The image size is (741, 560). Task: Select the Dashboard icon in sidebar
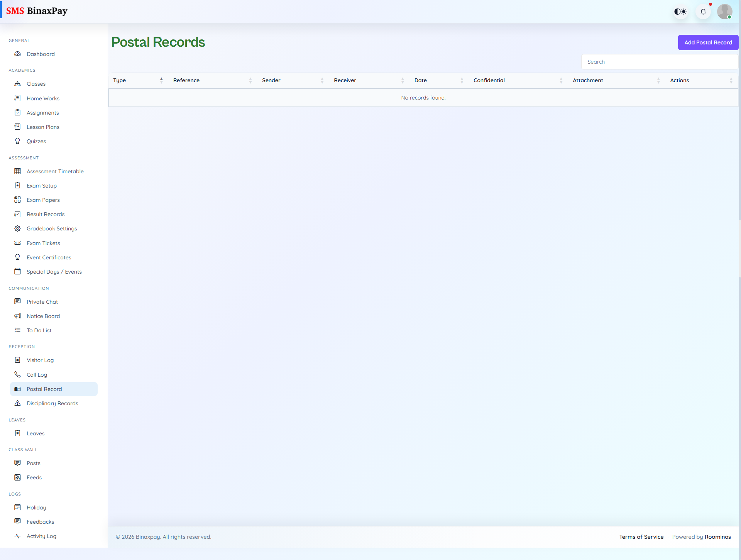(18, 54)
